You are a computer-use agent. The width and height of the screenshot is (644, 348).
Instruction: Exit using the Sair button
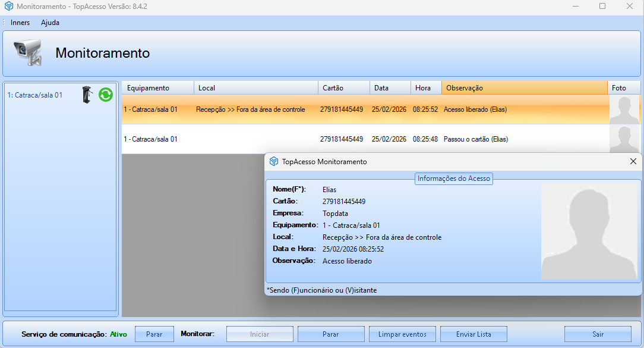[x=598, y=334]
